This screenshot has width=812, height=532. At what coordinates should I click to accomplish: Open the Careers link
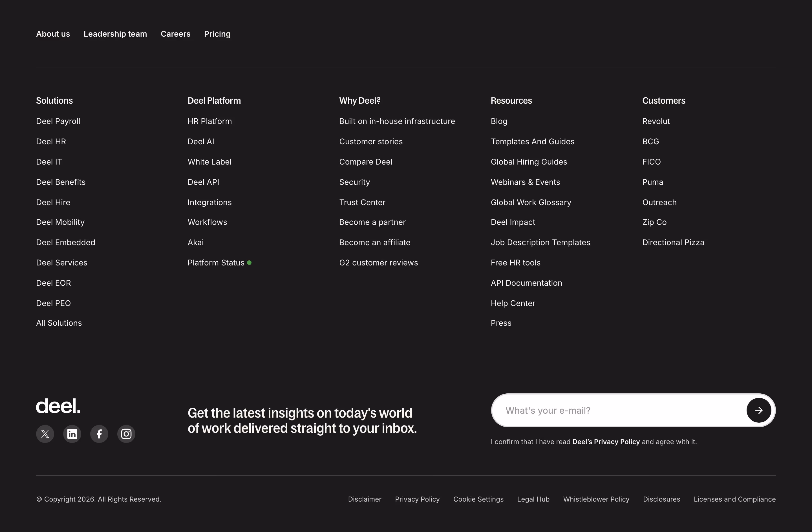click(176, 34)
